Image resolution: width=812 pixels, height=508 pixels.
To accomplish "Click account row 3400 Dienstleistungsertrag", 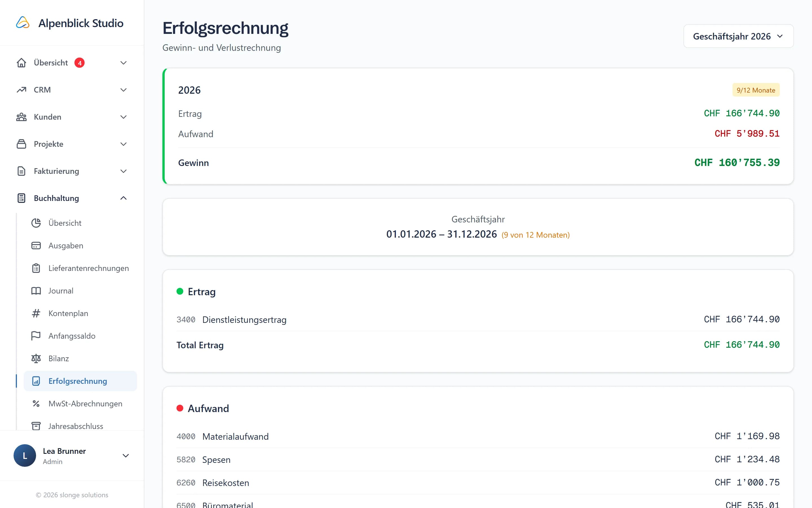I will pyautogui.click(x=478, y=319).
